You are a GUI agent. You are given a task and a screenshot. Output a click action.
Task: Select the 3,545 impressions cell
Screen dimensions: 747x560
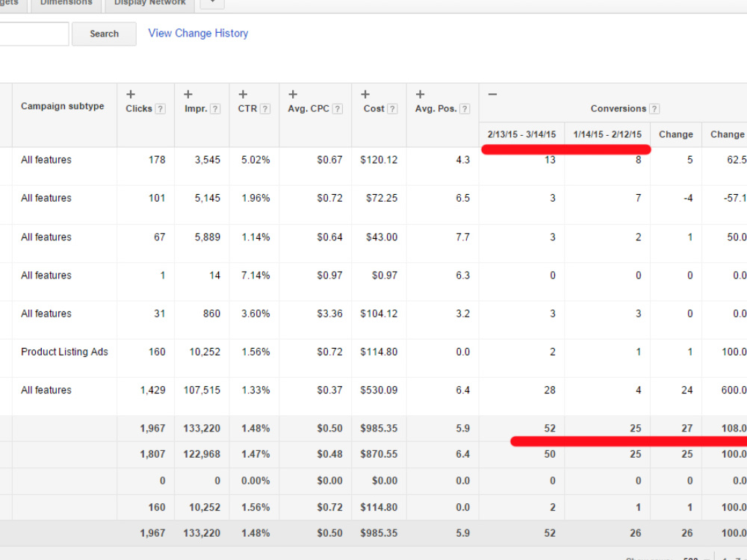207,160
